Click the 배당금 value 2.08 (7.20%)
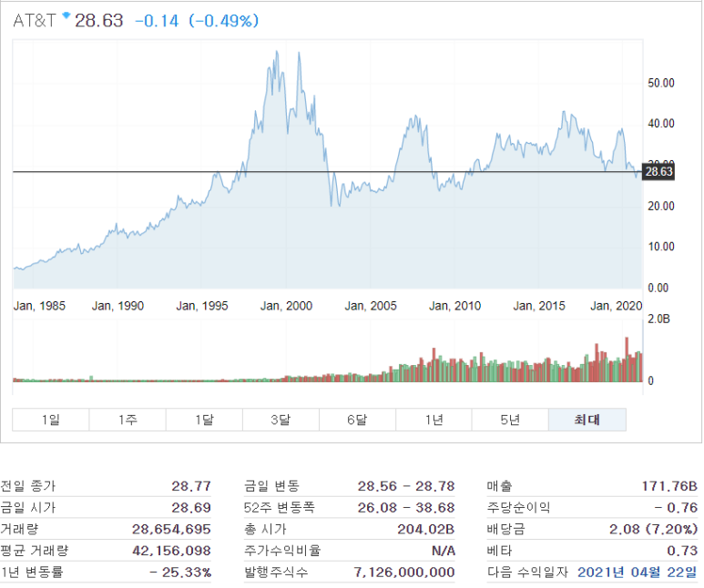Viewport: 704px width, 588px height. pyautogui.click(x=653, y=529)
